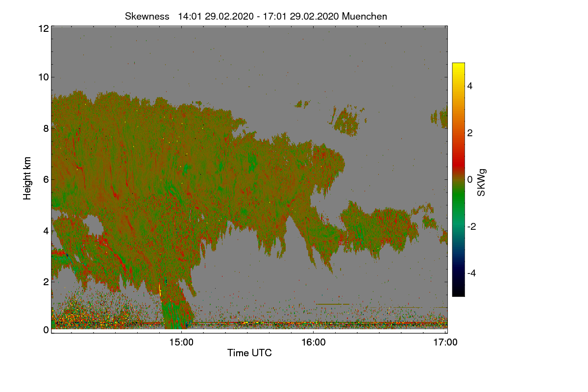Viewport: 588px width, 392px height.
Task: Click the "Time UTC" x-axis label
Action: tap(249, 353)
